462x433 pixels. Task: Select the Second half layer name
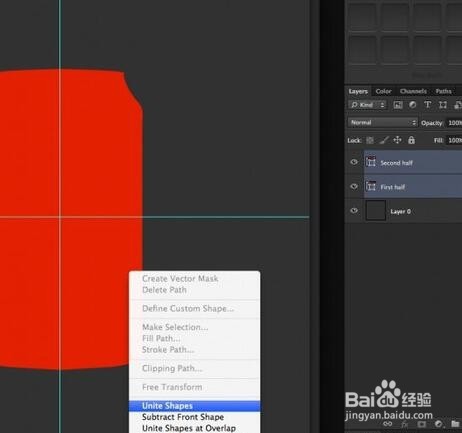pyautogui.click(x=397, y=163)
